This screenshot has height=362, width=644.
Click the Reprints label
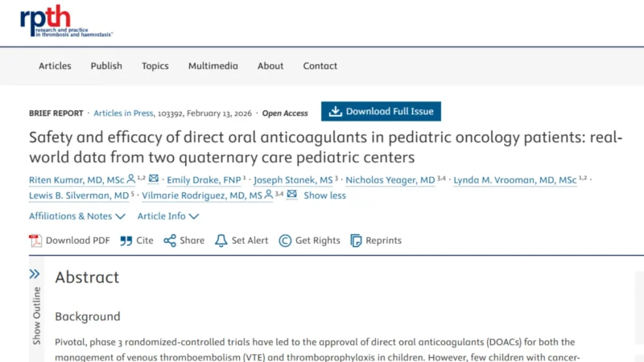click(x=384, y=241)
